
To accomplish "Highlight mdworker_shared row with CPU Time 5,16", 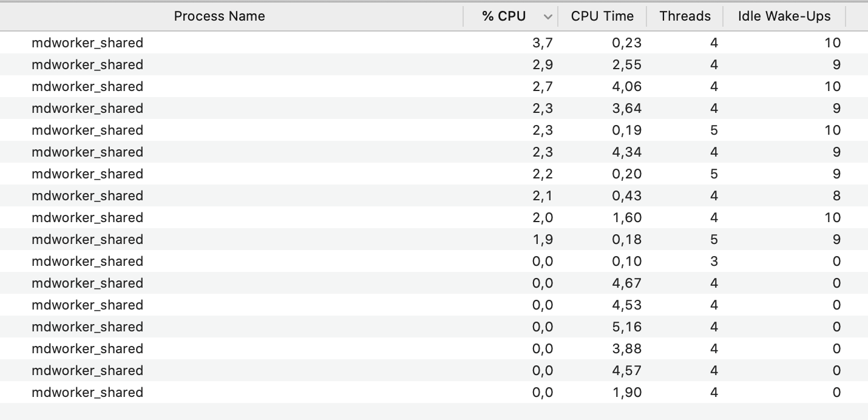I will pyautogui.click(x=87, y=327).
